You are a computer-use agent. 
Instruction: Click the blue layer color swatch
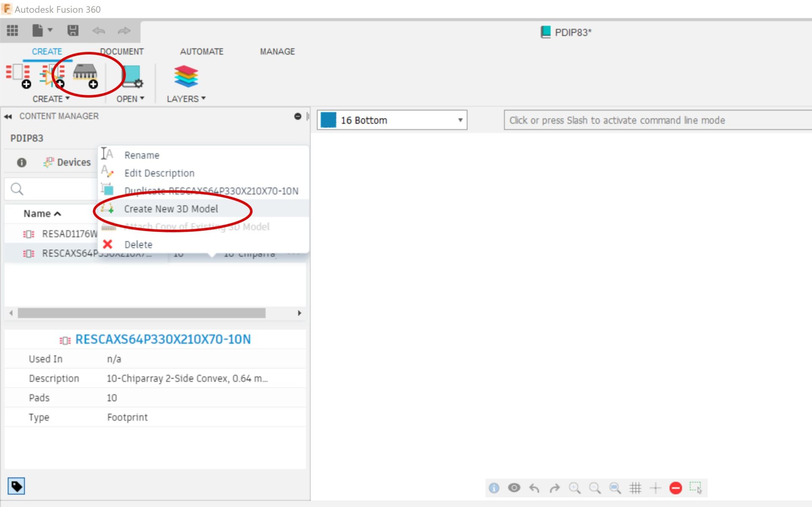click(329, 120)
